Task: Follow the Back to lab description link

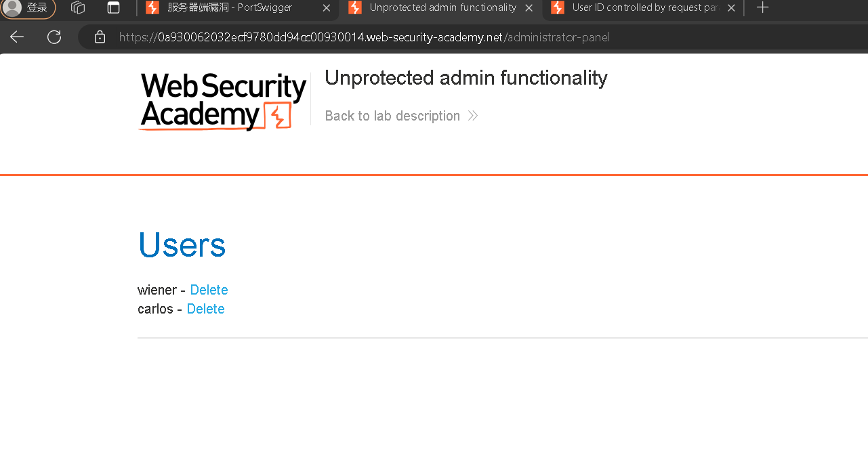Action: 392,116
